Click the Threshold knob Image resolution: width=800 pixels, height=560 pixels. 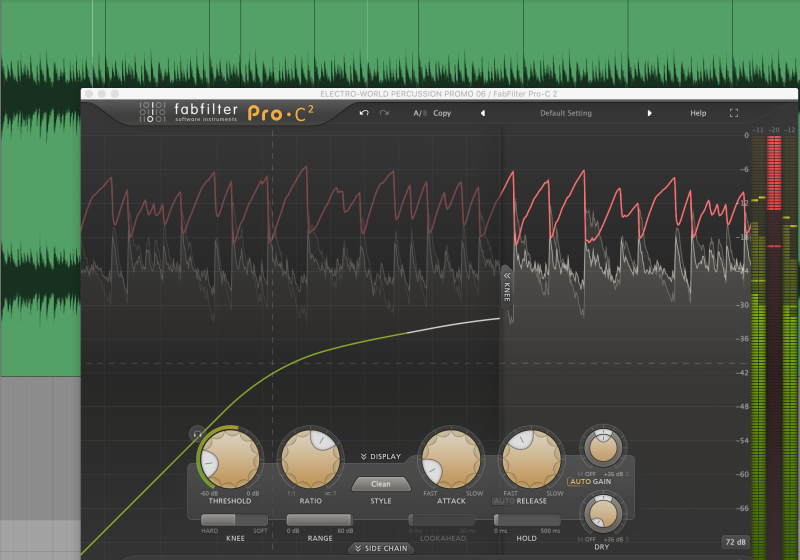[229, 457]
